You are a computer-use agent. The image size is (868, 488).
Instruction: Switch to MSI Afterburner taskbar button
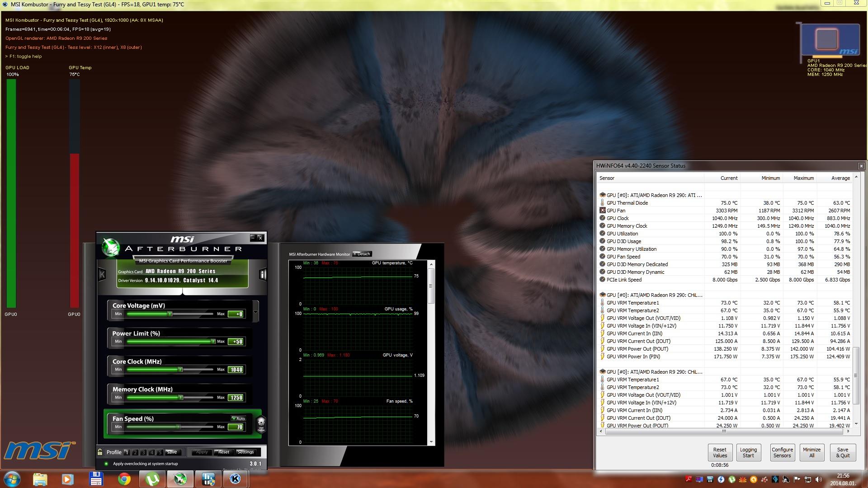(180, 479)
